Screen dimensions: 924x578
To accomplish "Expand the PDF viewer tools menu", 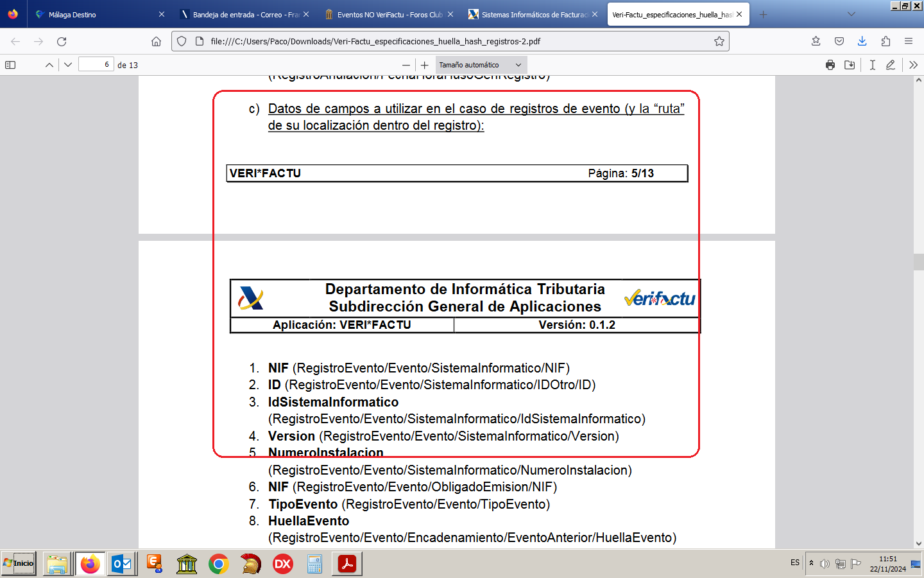I will coord(914,65).
